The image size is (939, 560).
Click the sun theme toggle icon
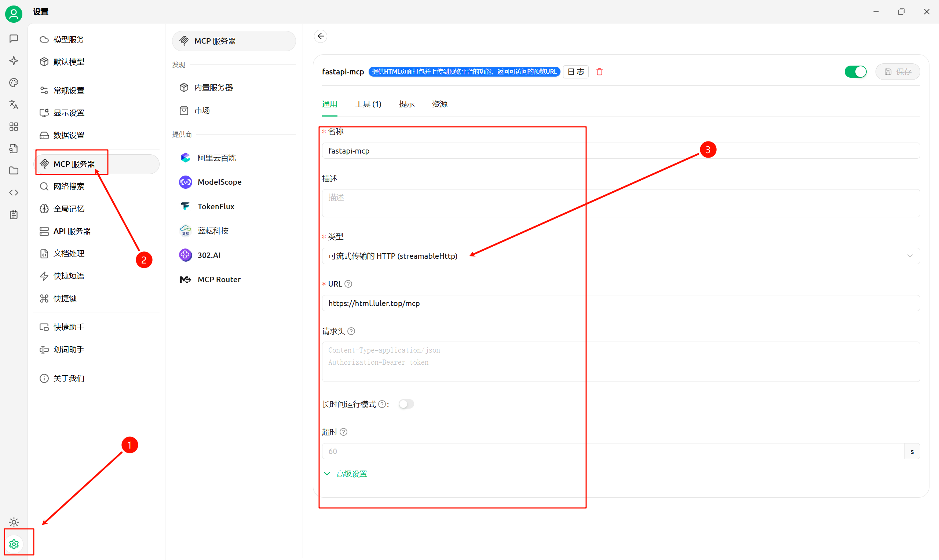click(x=14, y=522)
